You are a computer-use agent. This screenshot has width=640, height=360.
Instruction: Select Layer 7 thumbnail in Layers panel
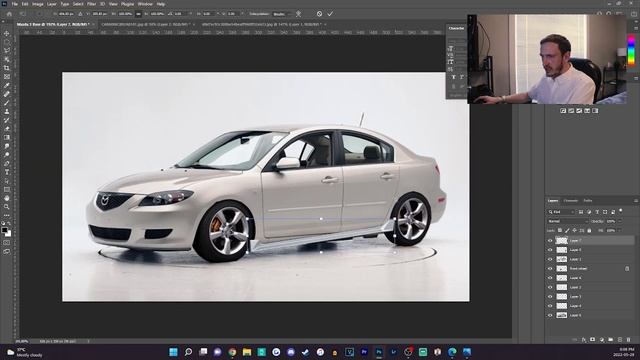(562, 241)
